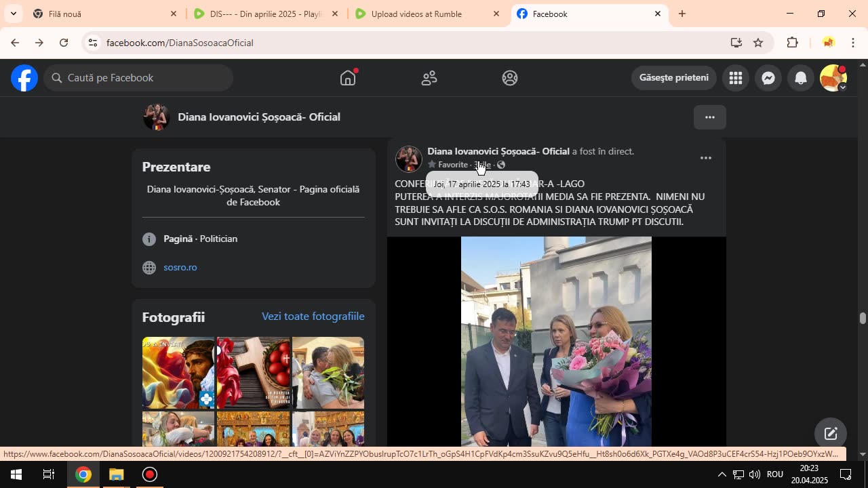Open the Easter eggs and cross photo
The image size is (868, 488).
pyautogui.click(x=253, y=373)
